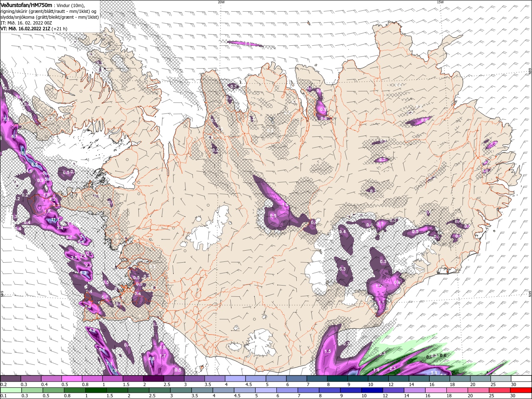Click the upper legend swatch between 25 and 30
Screen dimensions: 532x399
point(501,379)
